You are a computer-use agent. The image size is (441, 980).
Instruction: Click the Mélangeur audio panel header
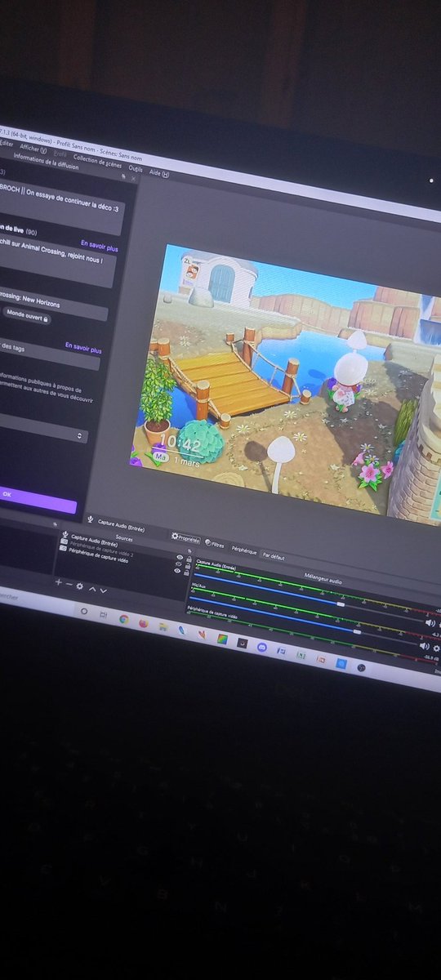tap(325, 577)
